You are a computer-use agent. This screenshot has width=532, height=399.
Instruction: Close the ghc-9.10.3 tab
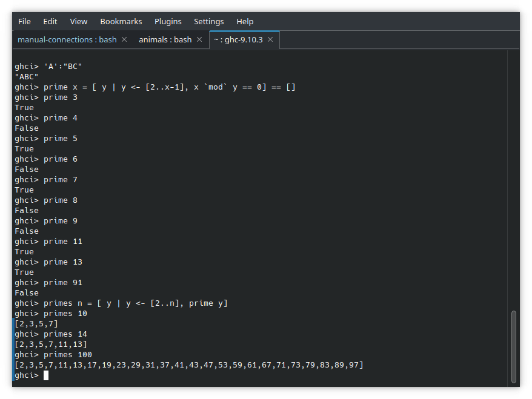tap(270, 40)
